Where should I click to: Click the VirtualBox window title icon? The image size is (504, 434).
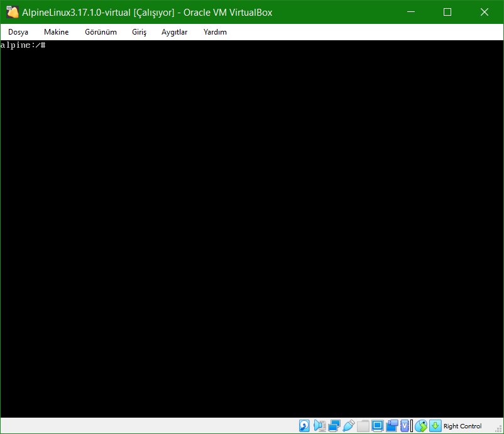pos(13,12)
